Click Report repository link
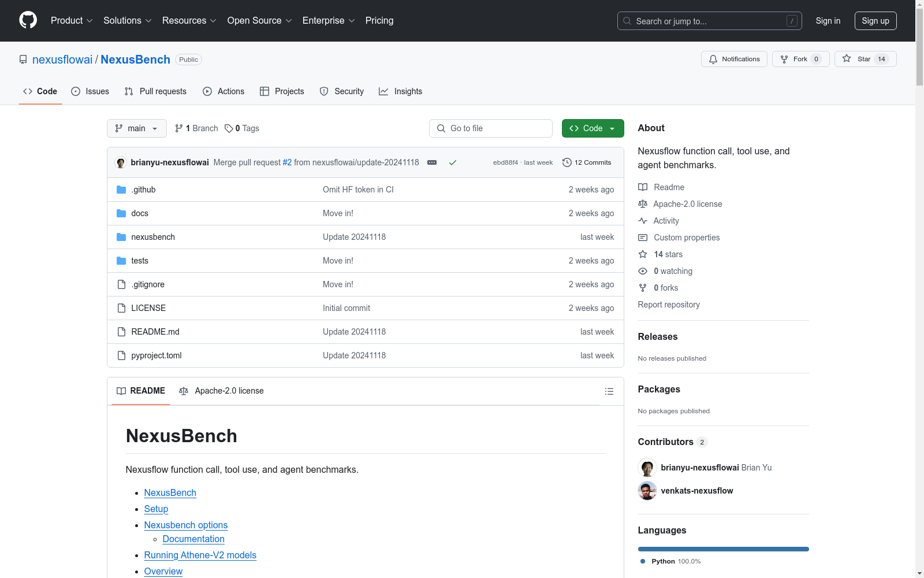 point(669,305)
